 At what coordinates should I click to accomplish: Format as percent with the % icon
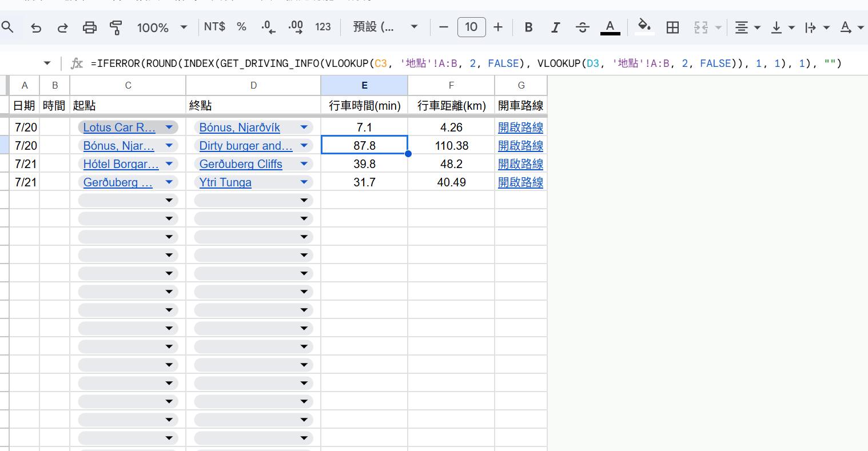click(x=241, y=27)
